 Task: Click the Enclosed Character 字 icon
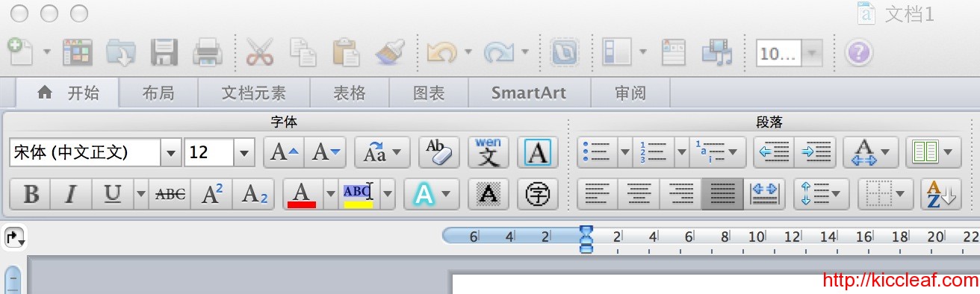pos(538,195)
